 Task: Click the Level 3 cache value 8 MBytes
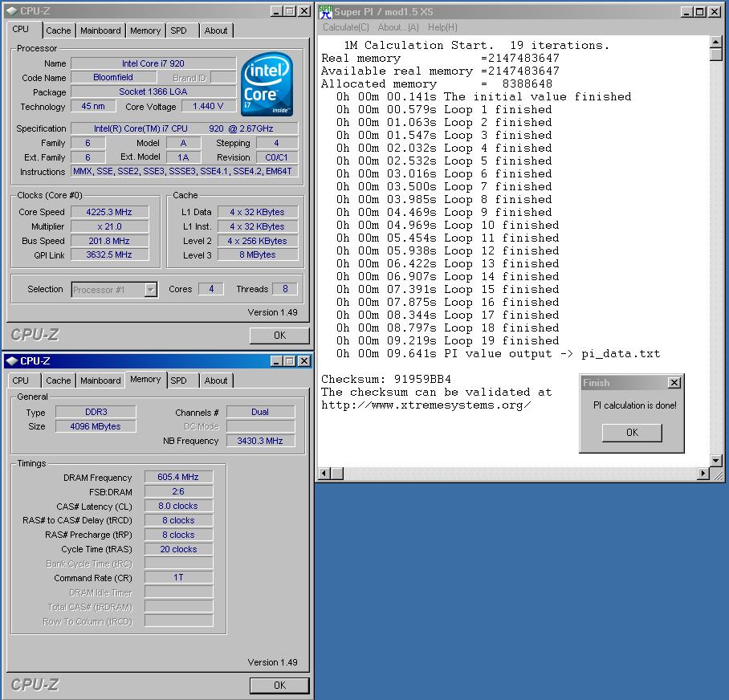258,254
